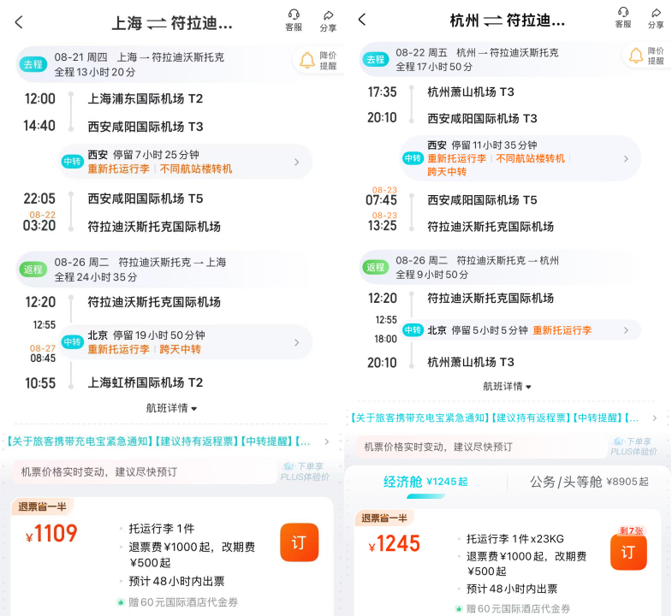Tap 返程 badge on 上海 itinerary
Image resolution: width=672 pixels, height=616 pixels.
33,269
